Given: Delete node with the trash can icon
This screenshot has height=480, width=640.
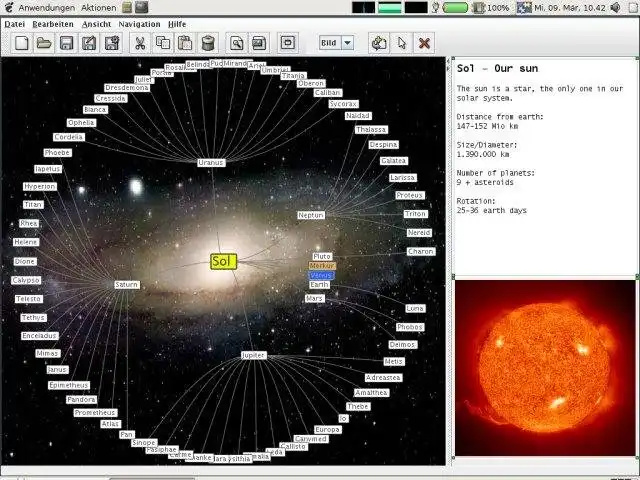Looking at the screenshot, I should 208,43.
